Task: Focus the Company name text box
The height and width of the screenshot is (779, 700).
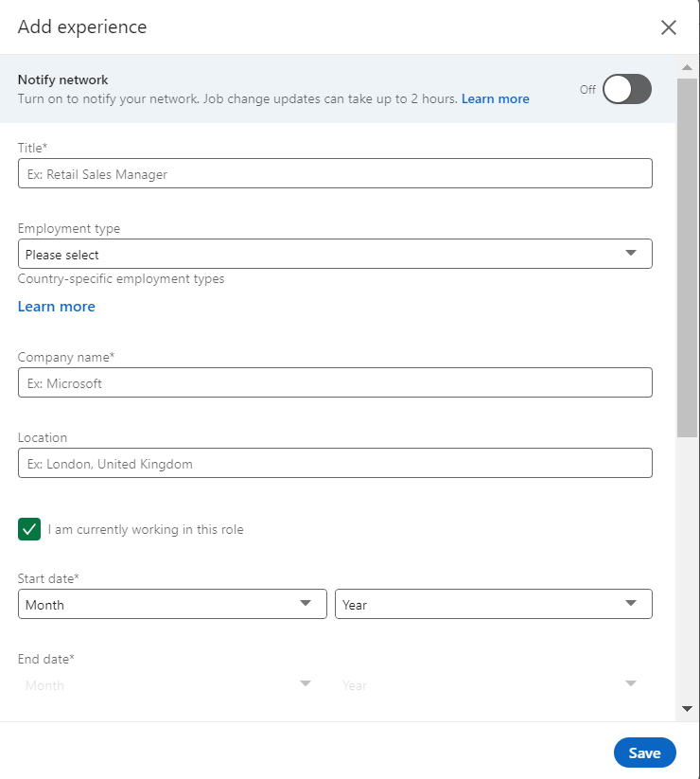Action: point(335,382)
